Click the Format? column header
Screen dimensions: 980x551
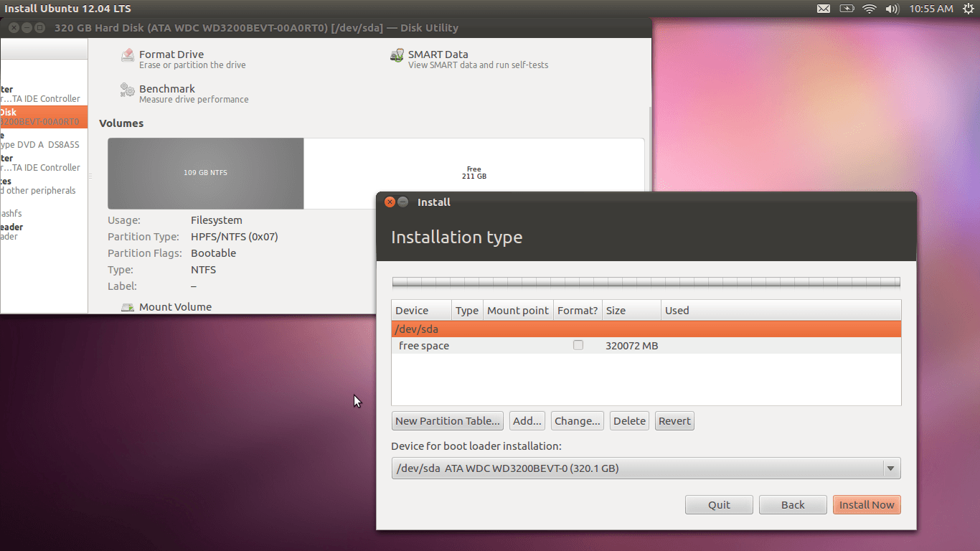[x=578, y=311]
